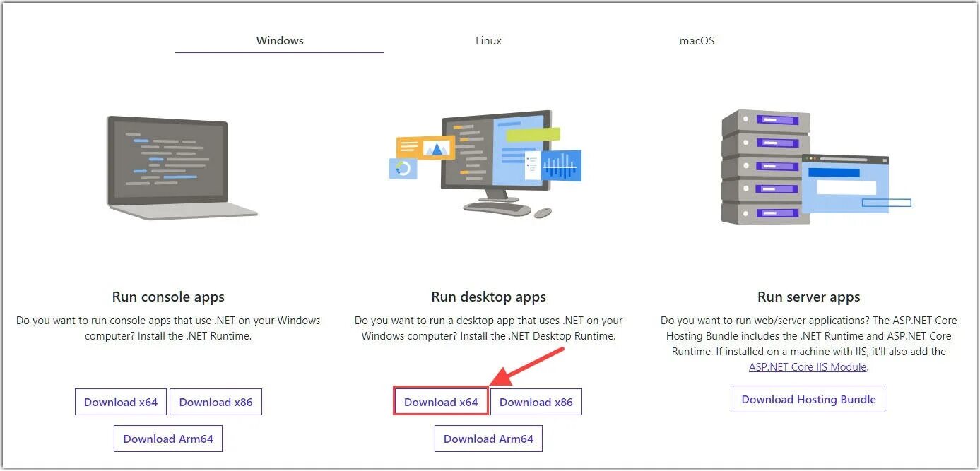Click the Run console apps heading

tap(167, 297)
